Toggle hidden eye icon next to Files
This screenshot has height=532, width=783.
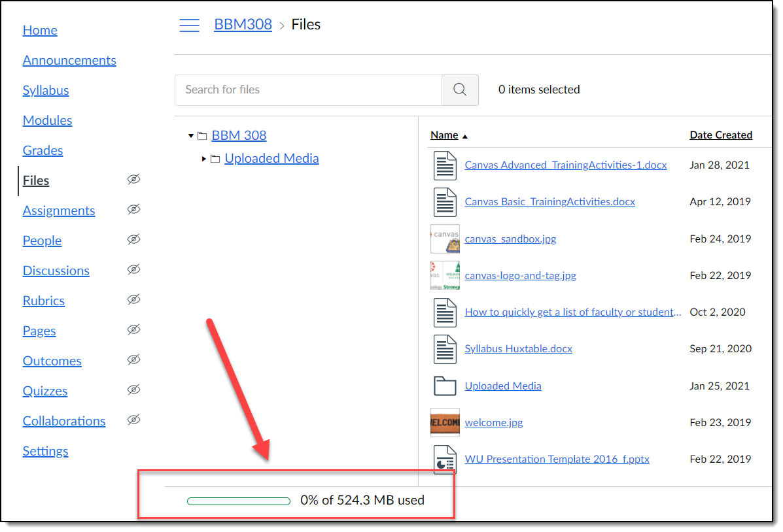pos(133,179)
